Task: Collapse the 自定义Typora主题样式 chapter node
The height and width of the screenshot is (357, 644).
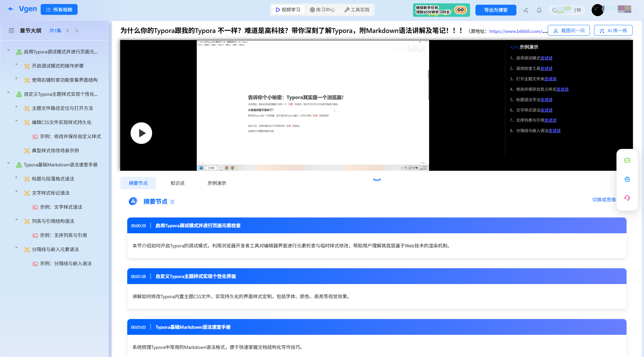Action: point(8,92)
